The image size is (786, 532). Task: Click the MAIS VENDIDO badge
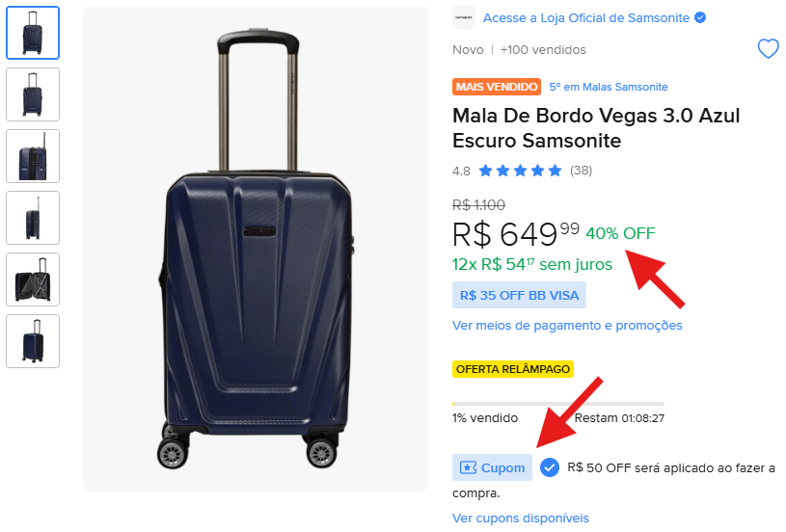point(497,87)
